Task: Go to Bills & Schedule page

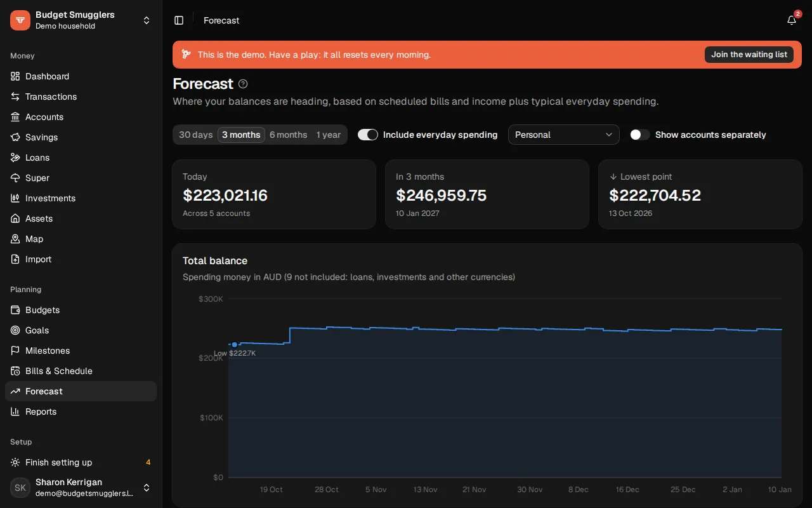Action: click(x=81, y=371)
